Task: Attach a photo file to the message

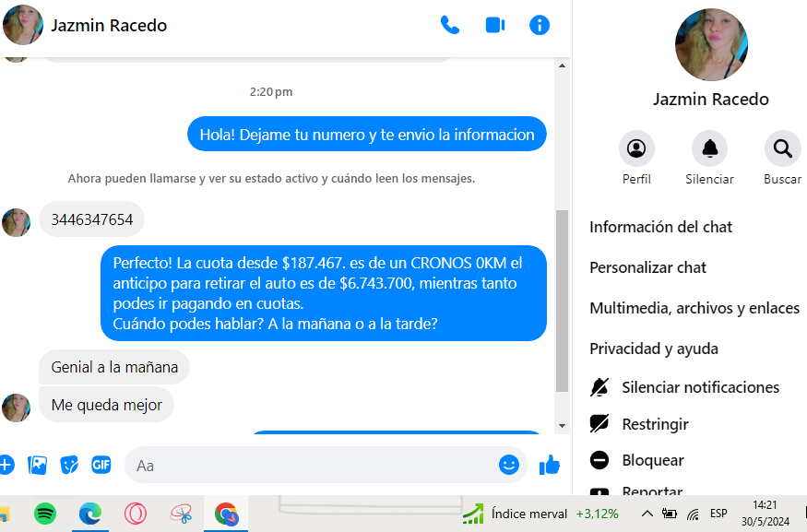Action: 38,465
